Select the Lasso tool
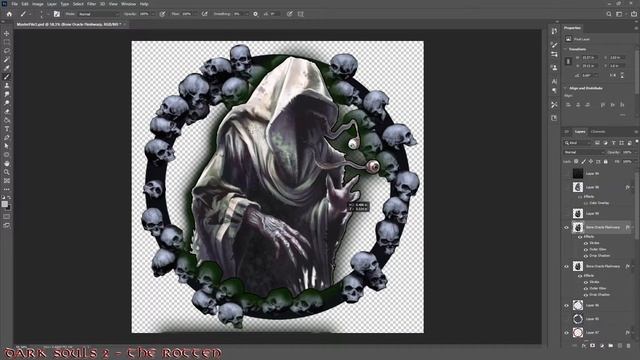The height and width of the screenshot is (360, 640). 7,51
